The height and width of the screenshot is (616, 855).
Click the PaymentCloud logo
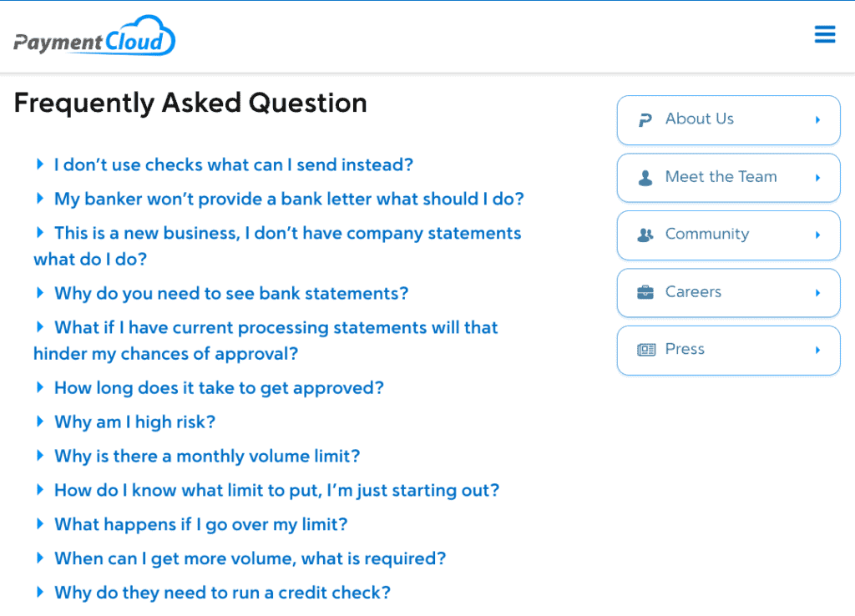click(94, 36)
